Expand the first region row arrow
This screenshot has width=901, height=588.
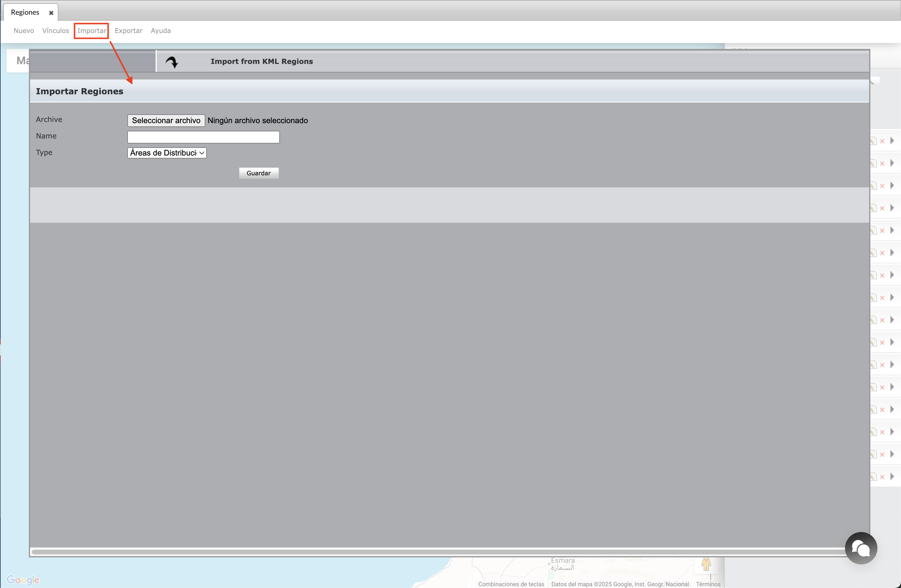pos(892,141)
